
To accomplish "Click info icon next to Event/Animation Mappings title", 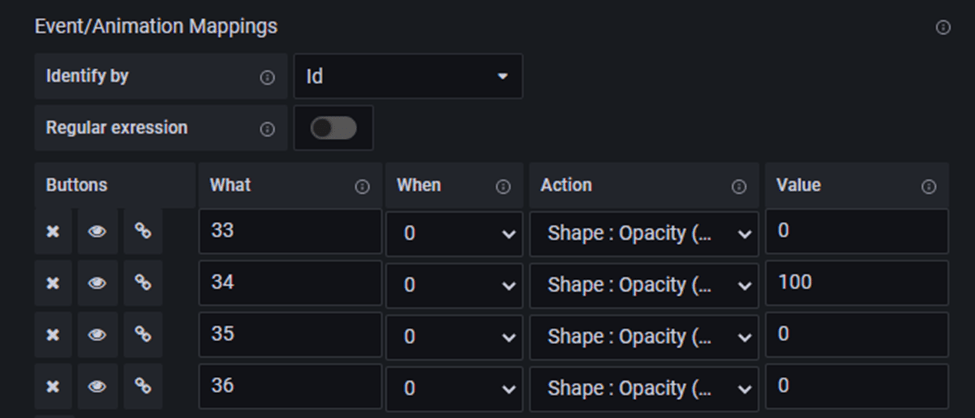I will [942, 28].
